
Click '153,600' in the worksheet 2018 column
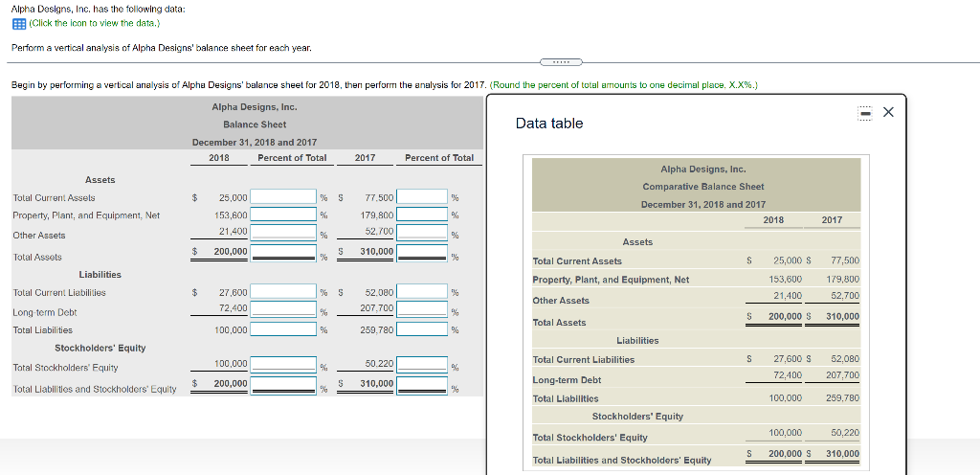(231, 215)
